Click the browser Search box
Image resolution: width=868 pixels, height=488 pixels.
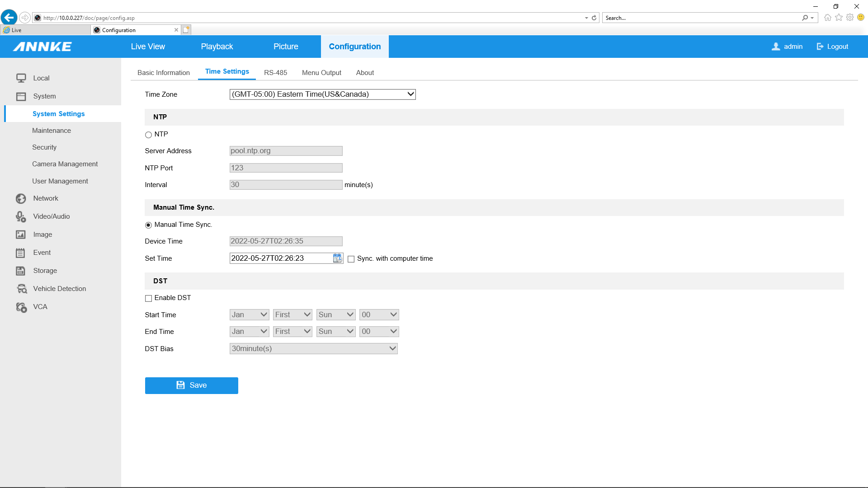[702, 18]
